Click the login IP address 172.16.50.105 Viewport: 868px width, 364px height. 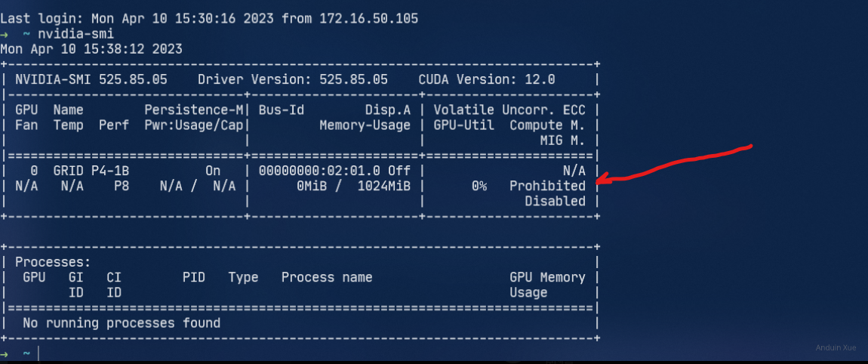click(365, 18)
